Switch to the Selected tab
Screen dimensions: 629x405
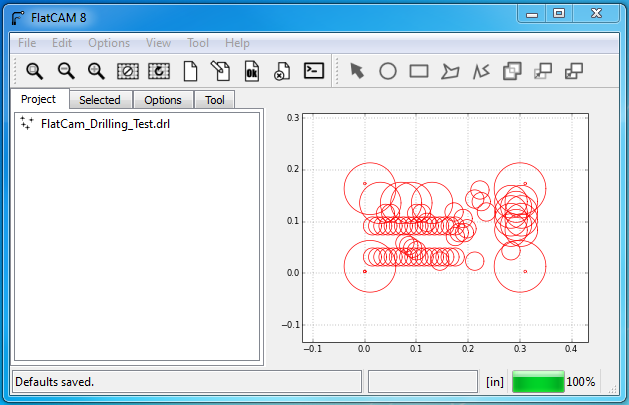pos(100,100)
